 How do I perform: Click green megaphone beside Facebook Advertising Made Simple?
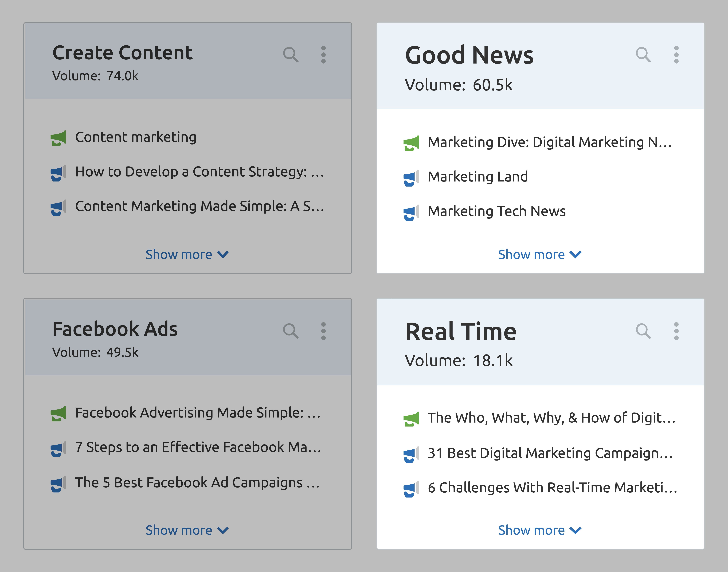58,414
